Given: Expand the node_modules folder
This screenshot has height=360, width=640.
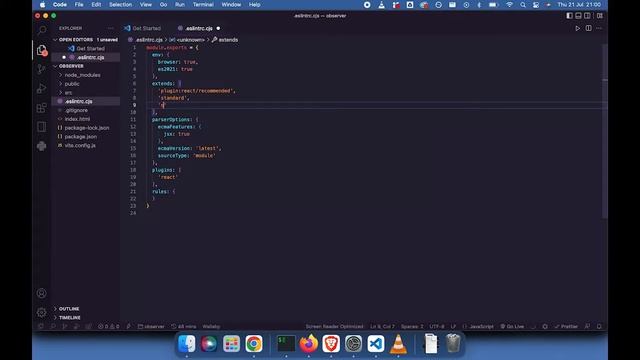Looking at the screenshot, I should [82, 75].
